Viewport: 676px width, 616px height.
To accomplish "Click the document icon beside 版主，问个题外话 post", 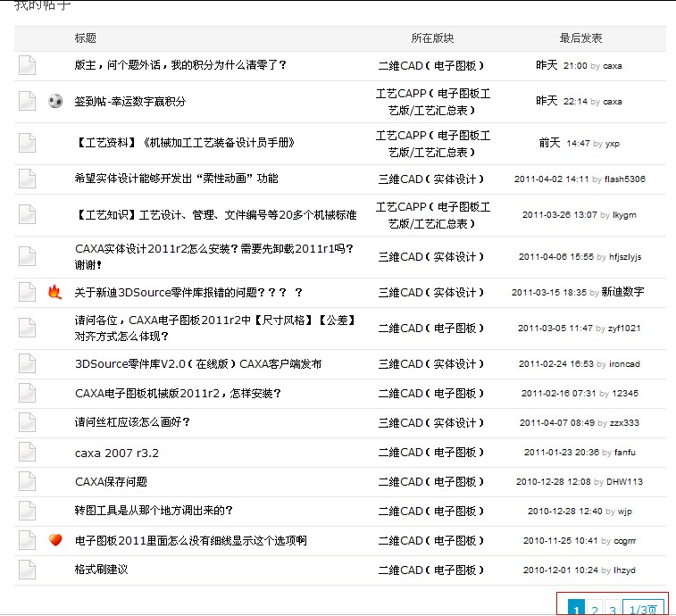I will (x=27, y=65).
